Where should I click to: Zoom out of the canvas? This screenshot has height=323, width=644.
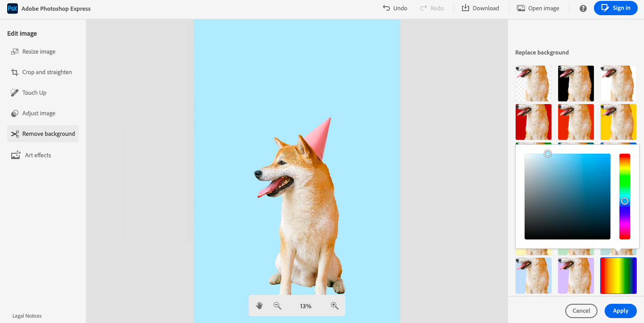pos(277,306)
